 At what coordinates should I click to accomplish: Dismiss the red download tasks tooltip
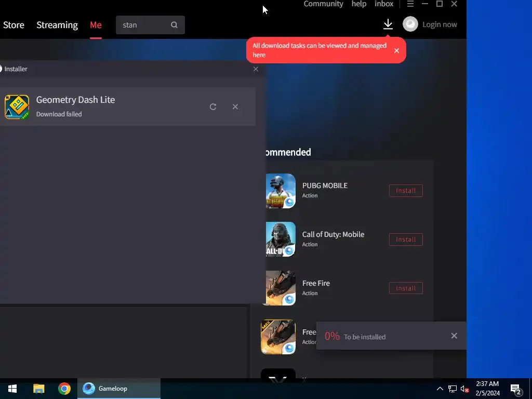[396, 50]
